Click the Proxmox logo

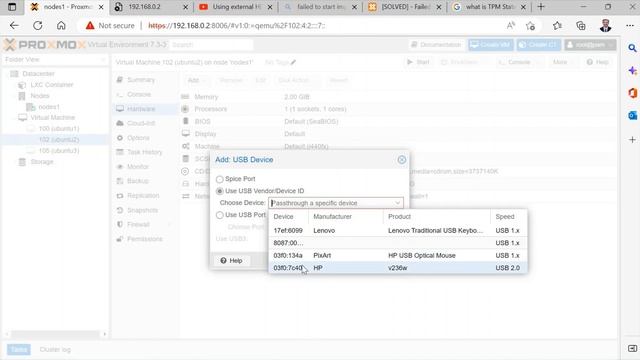tap(45, 44)
